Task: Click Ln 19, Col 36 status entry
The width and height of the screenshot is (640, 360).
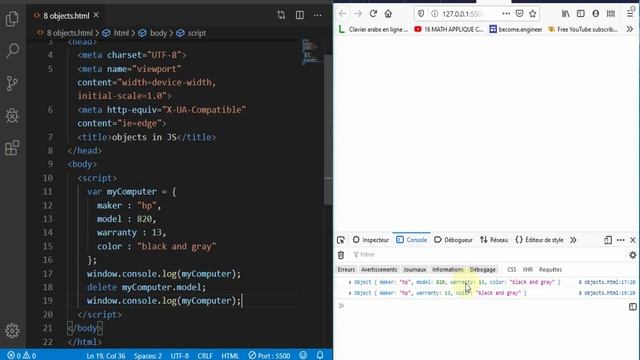Action: [x=106, y=356]
